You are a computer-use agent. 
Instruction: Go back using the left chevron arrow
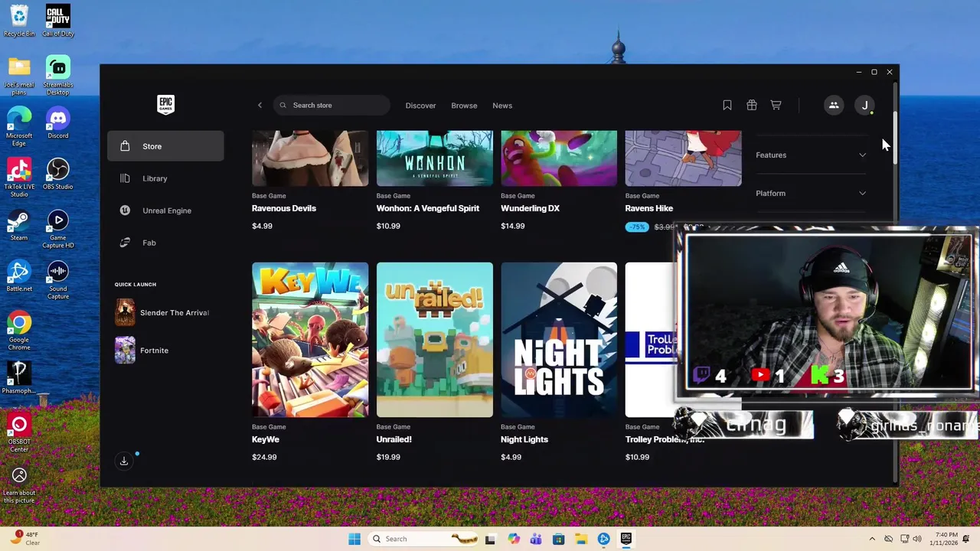click(x=260, y=106)
